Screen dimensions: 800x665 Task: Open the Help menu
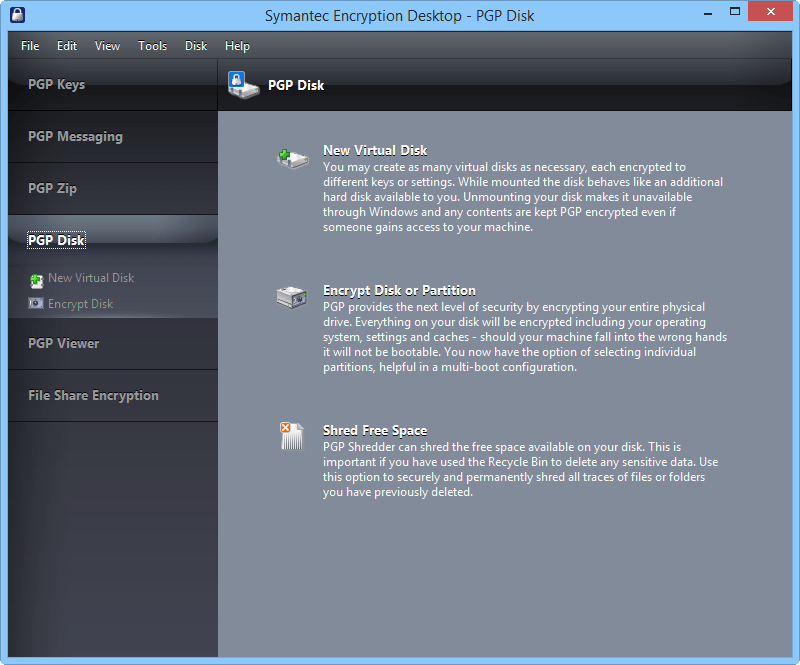(237, 46)
